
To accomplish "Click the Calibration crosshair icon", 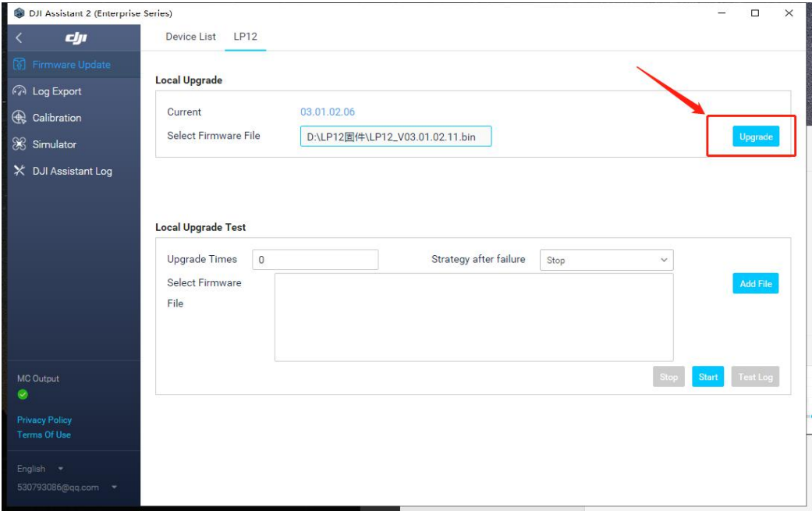I will pos(20,118).
